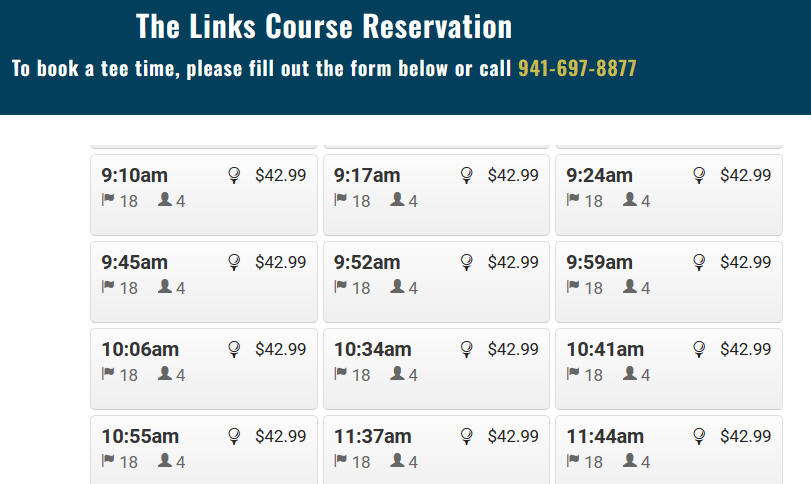Click the flag holes icon on 10:06am slot
811x484 pixels.
[x=108, y=373]
